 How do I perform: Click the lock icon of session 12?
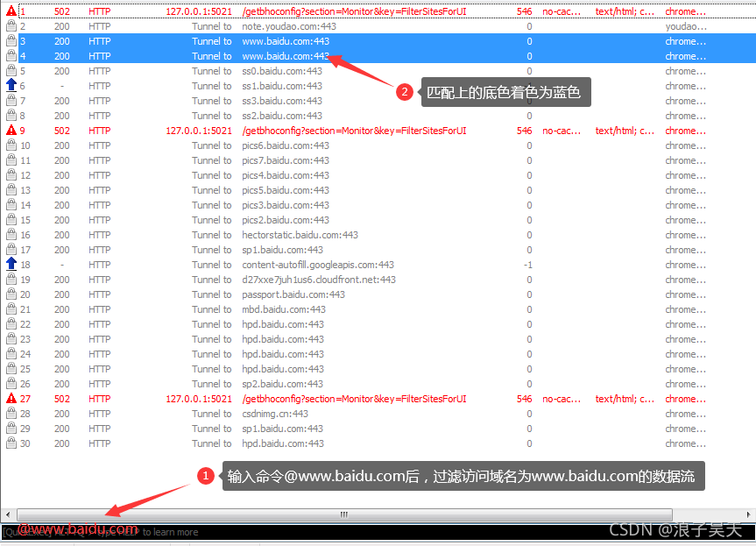[11, 174]
